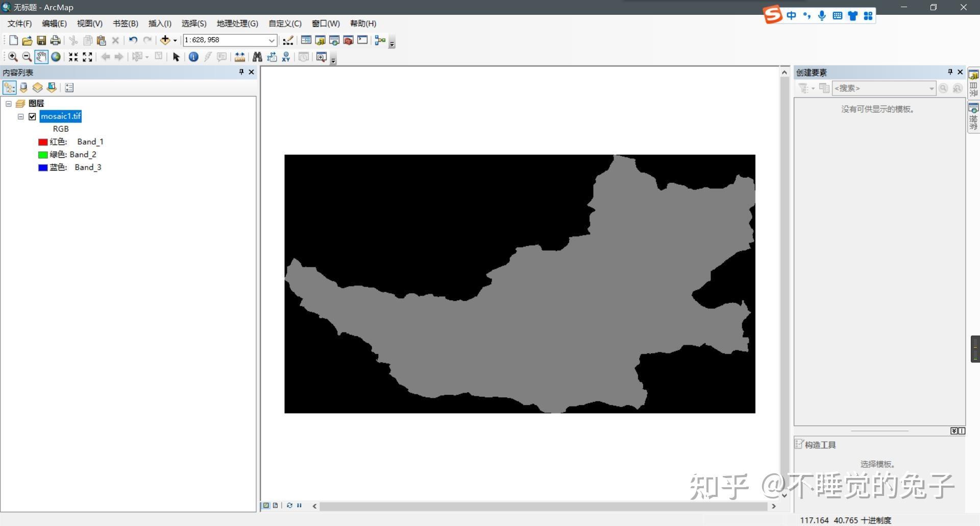Open the Add Data dropdown arrow
The image size is (980, 526).
click(x=175, y=40)
